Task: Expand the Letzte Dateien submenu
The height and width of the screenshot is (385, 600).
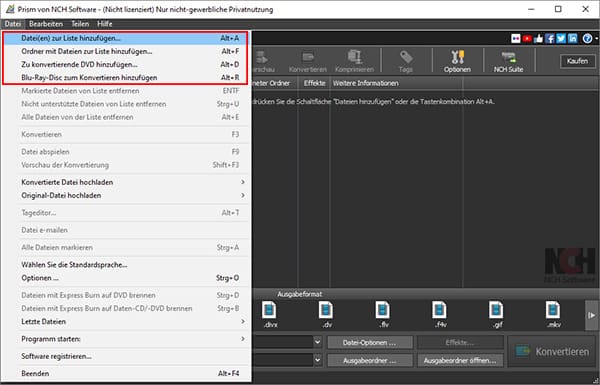Action: [132, 321]
